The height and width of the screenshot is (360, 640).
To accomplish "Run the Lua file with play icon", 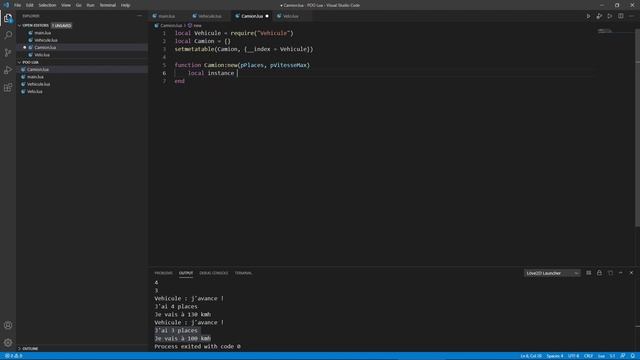I will point(588,16).
